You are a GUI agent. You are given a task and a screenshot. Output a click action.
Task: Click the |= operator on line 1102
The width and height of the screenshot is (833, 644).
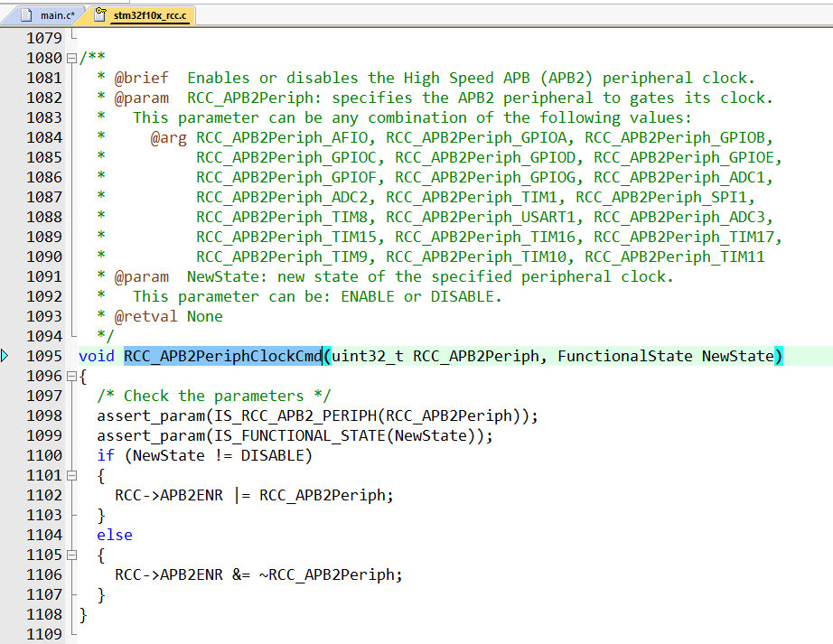241,495
